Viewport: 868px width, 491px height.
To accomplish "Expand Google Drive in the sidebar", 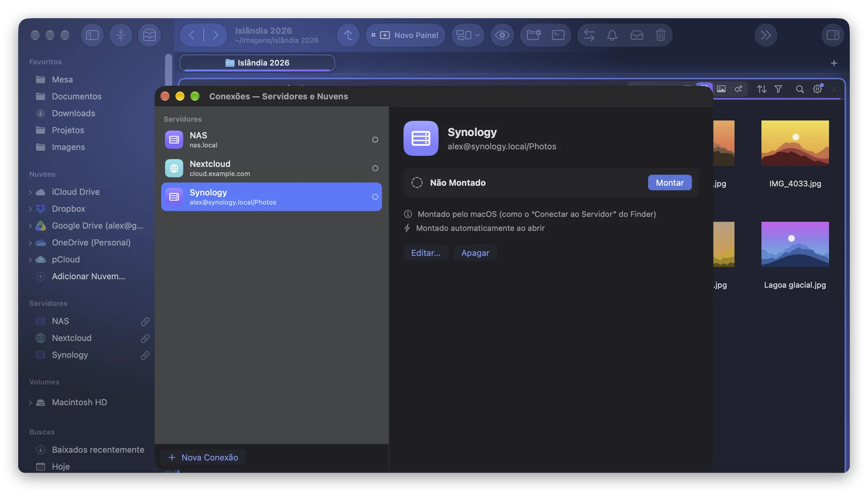I will pos(30,226).
